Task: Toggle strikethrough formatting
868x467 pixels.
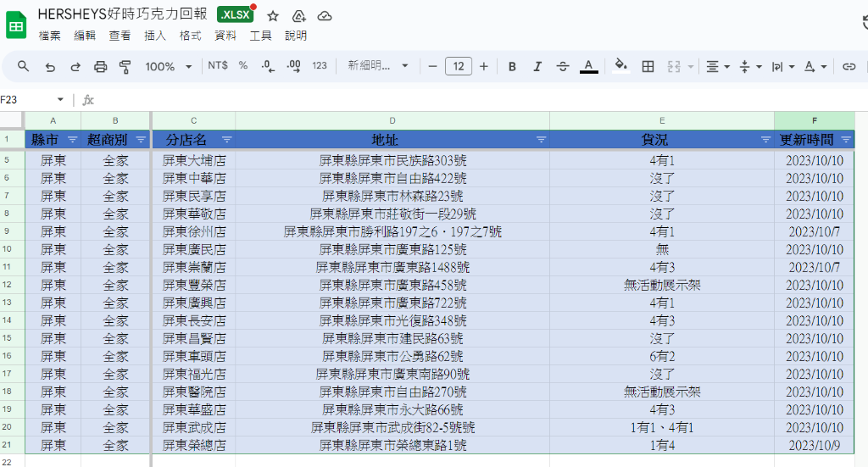Action: 563,66
